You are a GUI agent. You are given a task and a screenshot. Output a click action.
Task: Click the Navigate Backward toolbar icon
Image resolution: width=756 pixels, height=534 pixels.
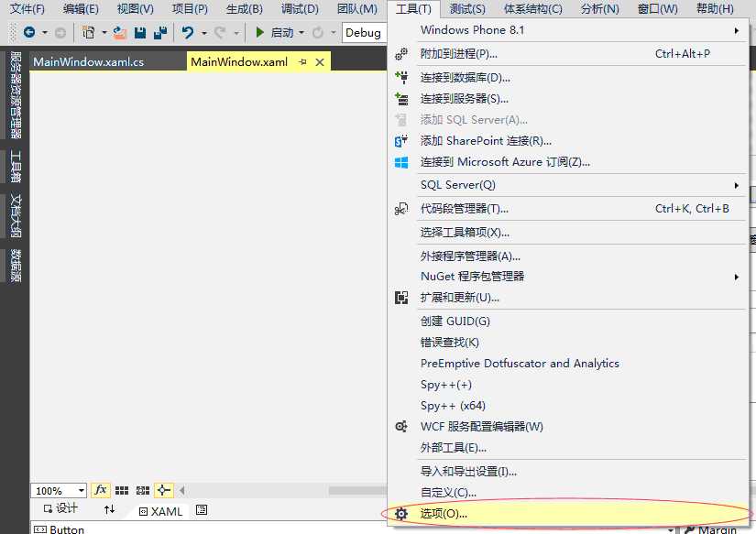tap(29, 33)
